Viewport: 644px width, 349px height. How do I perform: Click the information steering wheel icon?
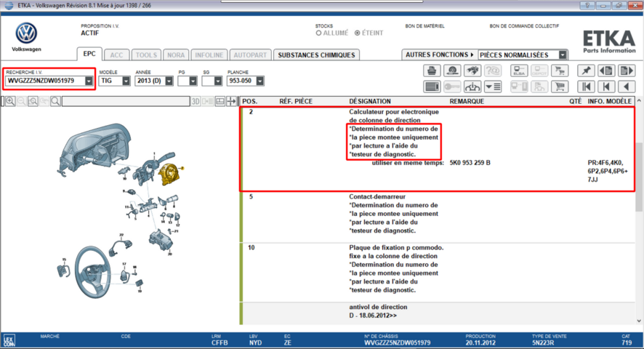tap(472, 87)
